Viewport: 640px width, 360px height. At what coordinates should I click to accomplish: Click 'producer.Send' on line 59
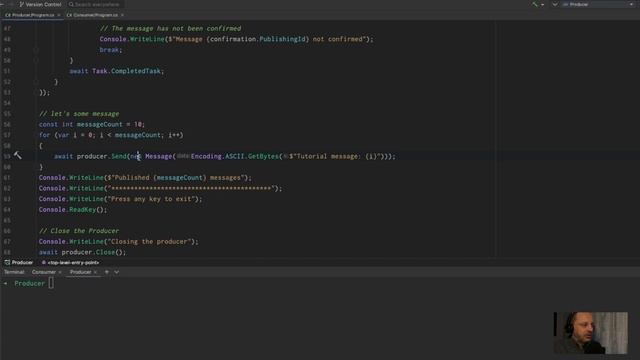tap(102, 156)
